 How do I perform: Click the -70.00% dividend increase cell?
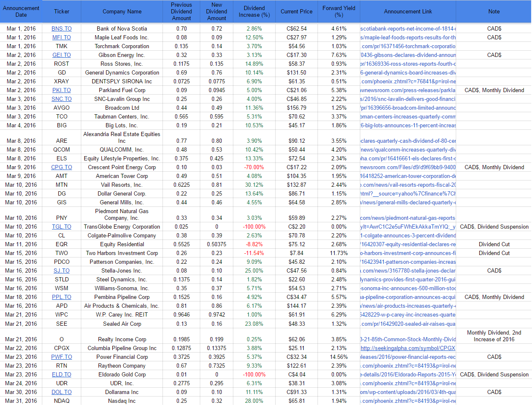pos(254,167)
